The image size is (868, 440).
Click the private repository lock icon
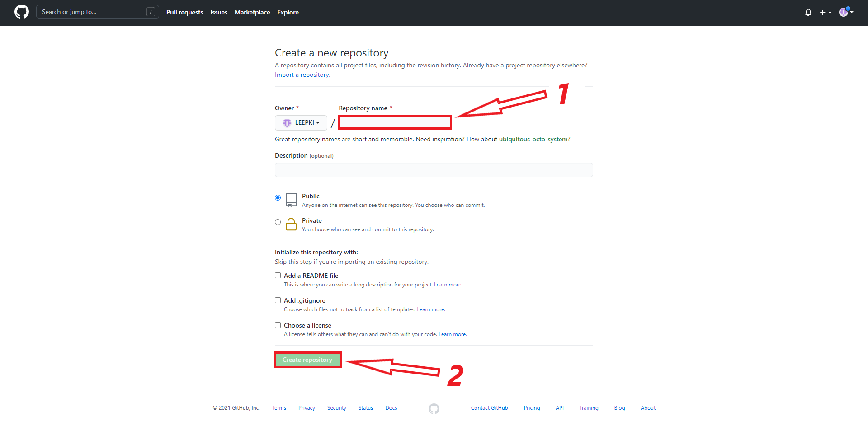coord(291,224)
